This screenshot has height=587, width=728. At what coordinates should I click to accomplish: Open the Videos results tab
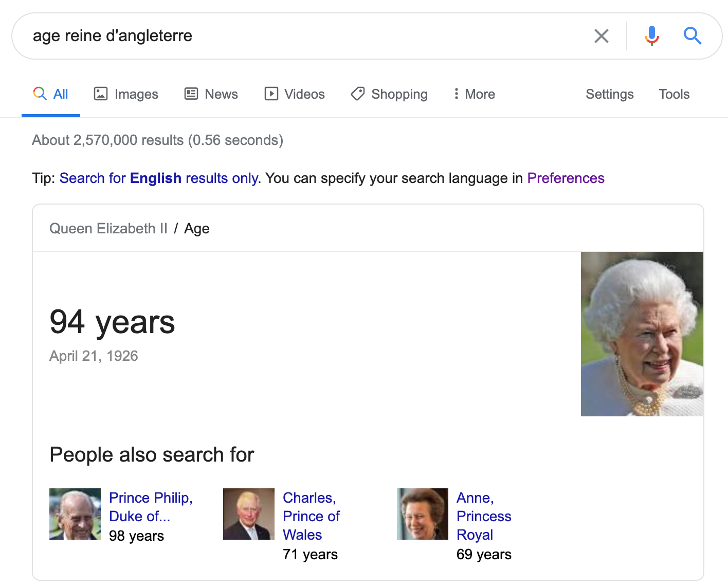(x=295, y=94)
